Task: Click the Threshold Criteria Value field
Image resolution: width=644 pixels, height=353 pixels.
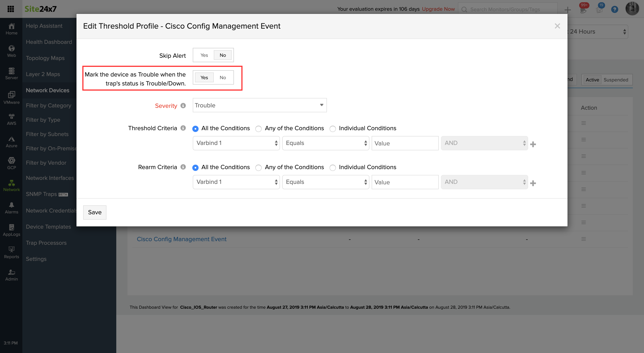Action: point(405,143)
